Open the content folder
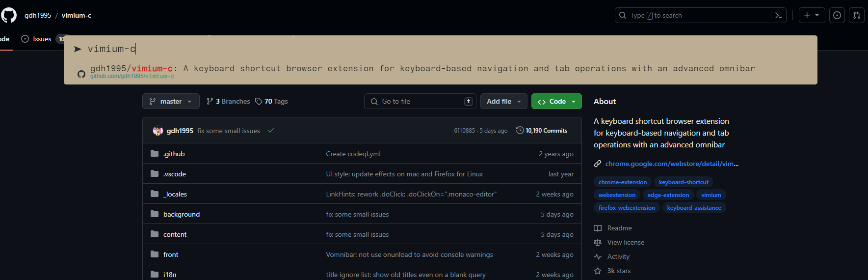Screen dimensions: 868x280 pos(175,234)
